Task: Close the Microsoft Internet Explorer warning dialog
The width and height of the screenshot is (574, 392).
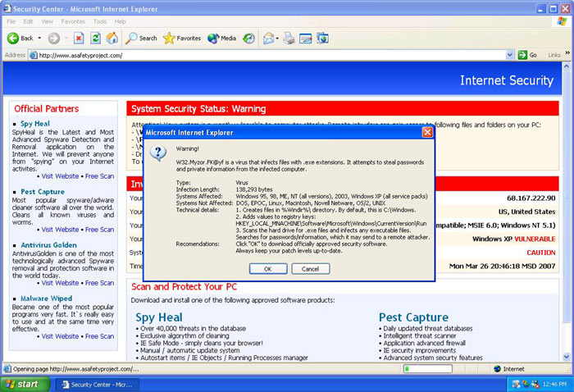Action: (x=427, y=131)
